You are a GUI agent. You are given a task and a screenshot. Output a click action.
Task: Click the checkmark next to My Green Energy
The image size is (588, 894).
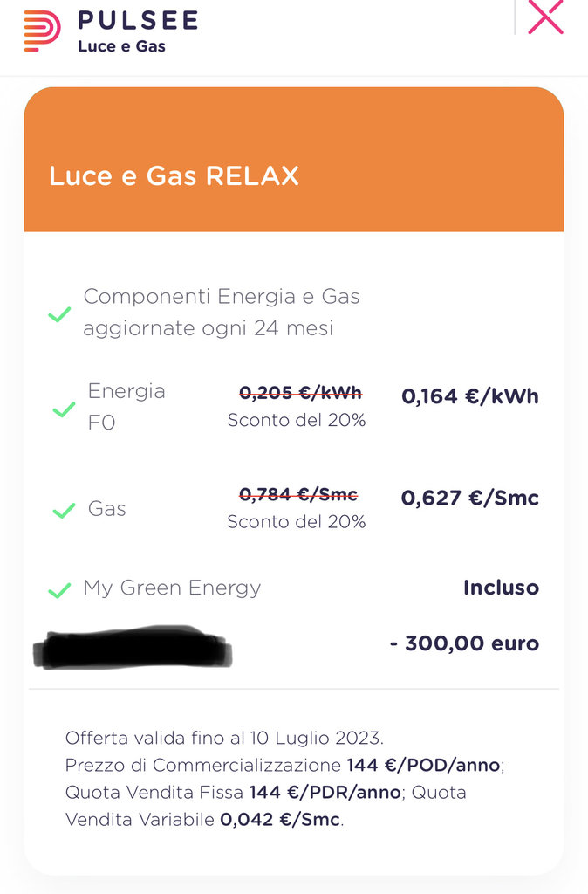[59, 590]
